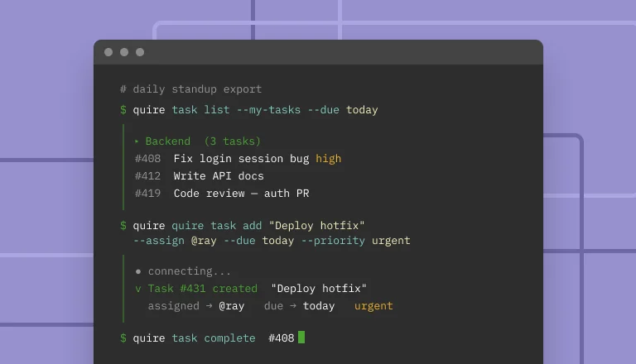Click the third gray window control dot
Image resolution: width=636 pixels, height=364 pixels.
pyautogui.click(x=140, y=52)
